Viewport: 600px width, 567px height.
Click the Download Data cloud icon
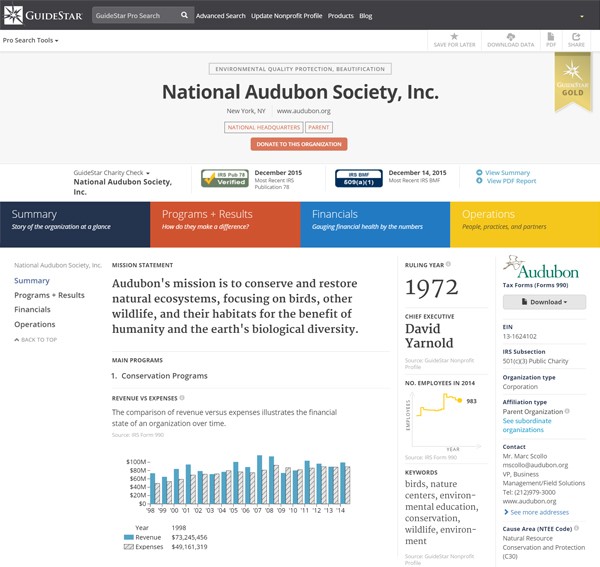(x=510, y=36)
